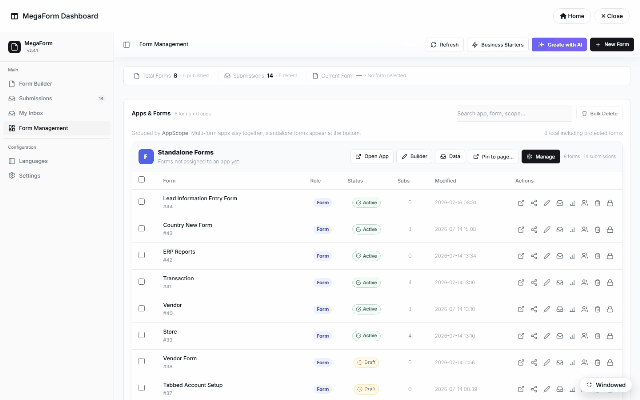Open Transaction form in new window
The width and height of the screenshot is (640, 400).
(521, 282)
